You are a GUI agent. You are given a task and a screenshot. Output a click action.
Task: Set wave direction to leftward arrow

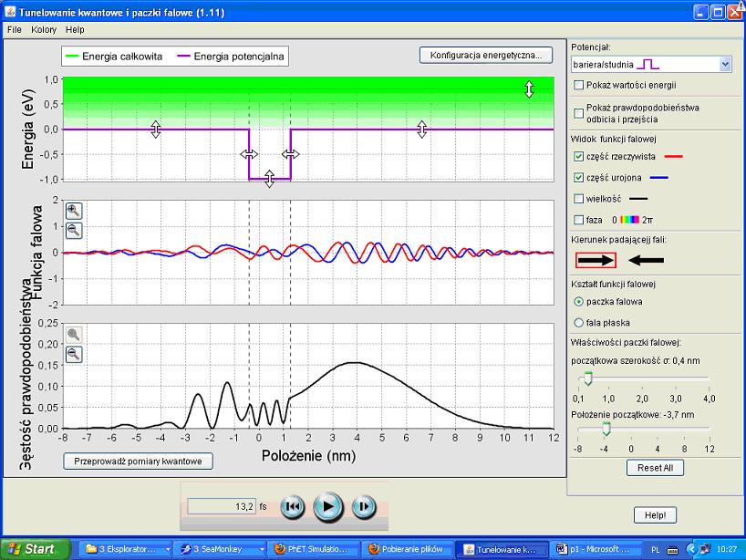click(x=646, y=260)
